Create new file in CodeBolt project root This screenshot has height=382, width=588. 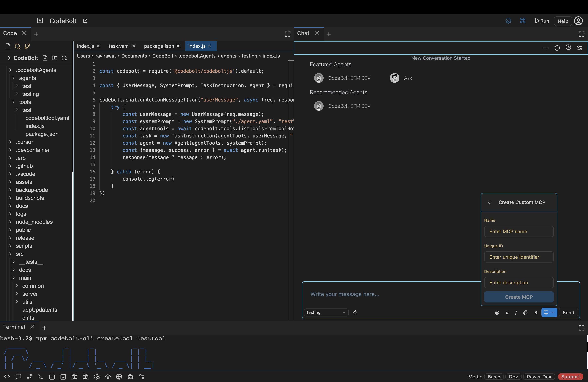tap(45, 58)
